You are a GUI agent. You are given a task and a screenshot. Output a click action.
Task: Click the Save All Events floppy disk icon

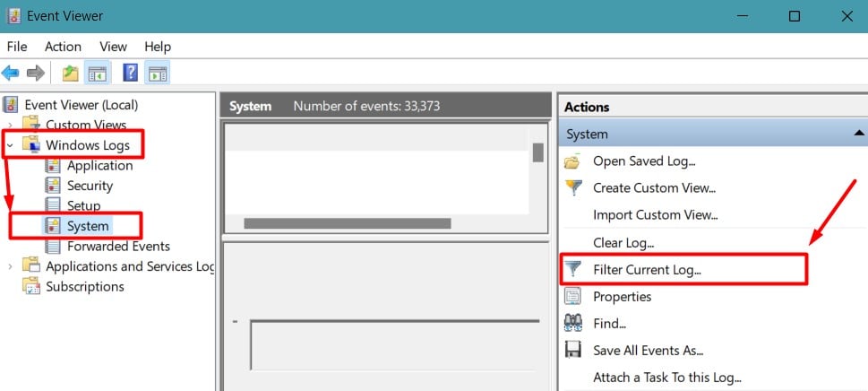(x=572, y=350)
